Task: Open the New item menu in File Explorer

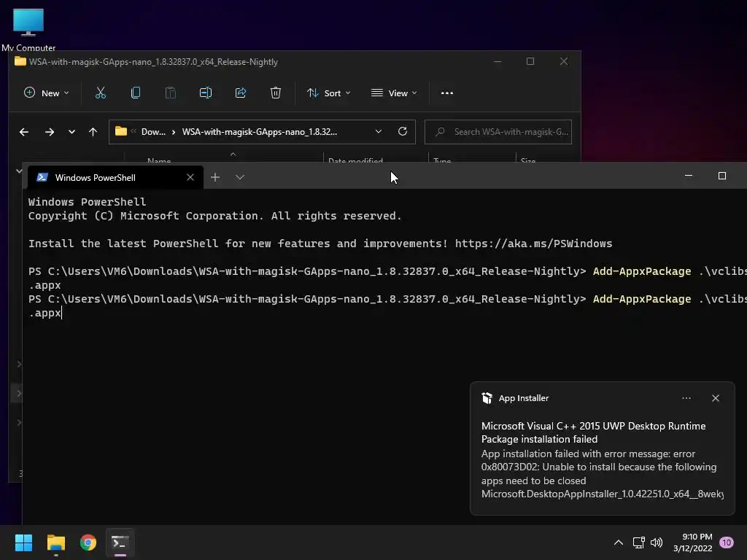Action: [46, 93]
